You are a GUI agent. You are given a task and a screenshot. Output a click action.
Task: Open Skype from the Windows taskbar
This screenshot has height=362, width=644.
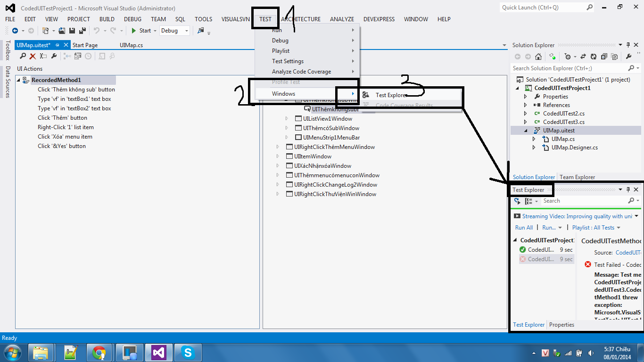[188, 353]
